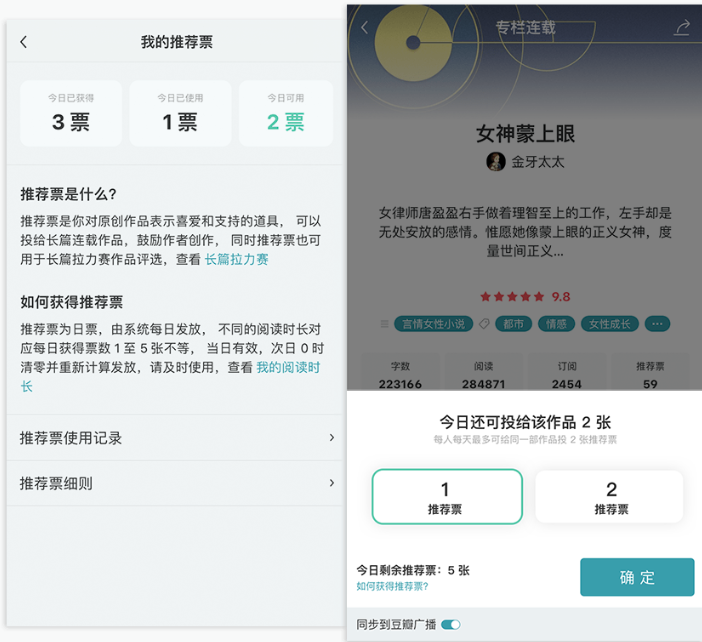The width and height of the screenshot is (702, 642).
Task: Click the book description starting 女律师唐盈盈
Action: tap(525, 231)
